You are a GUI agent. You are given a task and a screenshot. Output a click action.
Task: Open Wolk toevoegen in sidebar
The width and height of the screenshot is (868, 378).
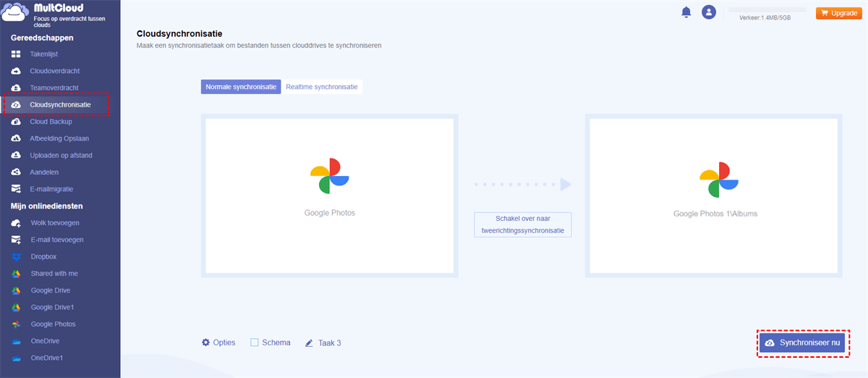(x=55, y=223)
